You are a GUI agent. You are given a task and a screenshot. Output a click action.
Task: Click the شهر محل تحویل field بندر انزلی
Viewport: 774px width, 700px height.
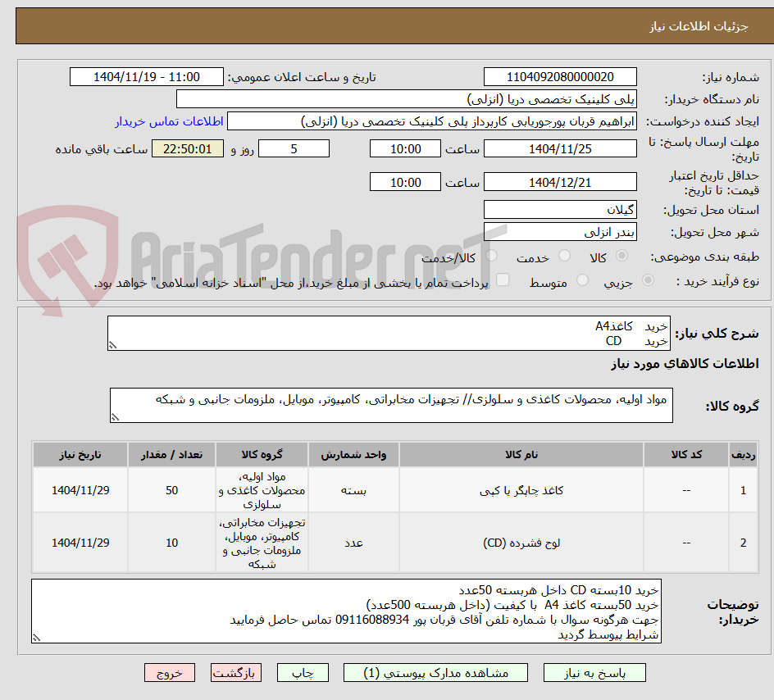pos(560,232)
